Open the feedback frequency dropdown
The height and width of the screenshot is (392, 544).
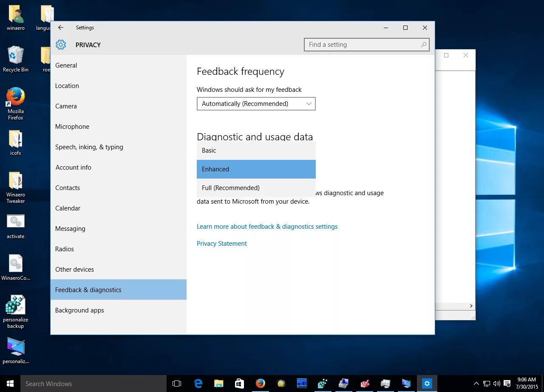point(256,103)
